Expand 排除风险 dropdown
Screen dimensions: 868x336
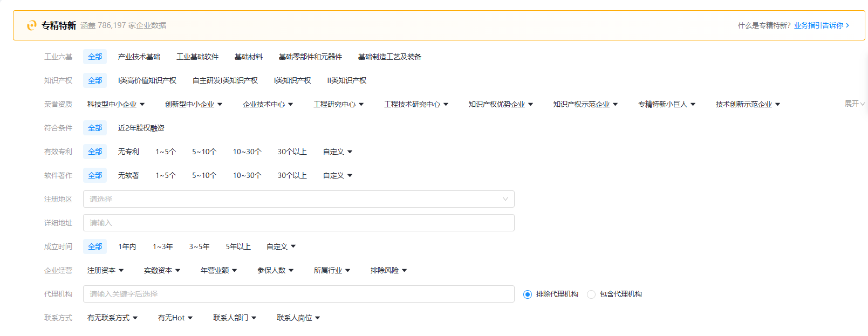(389, 270)
